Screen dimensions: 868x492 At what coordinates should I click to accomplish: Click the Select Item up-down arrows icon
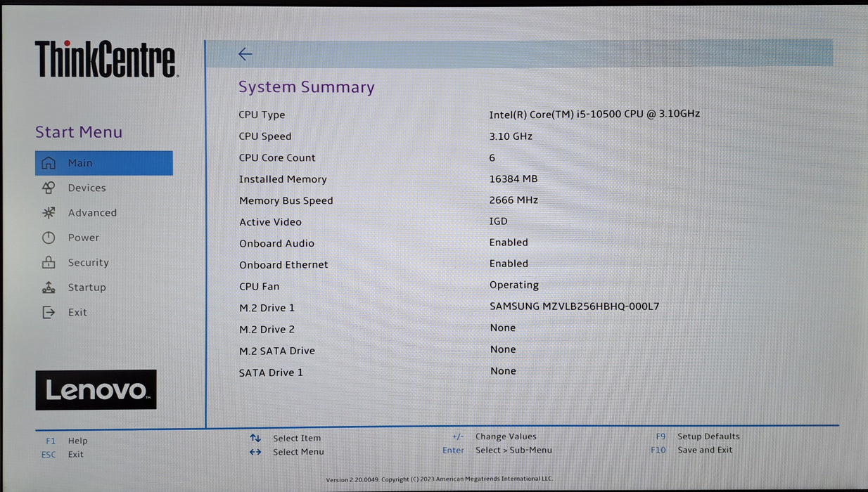[x=255, y=438]
